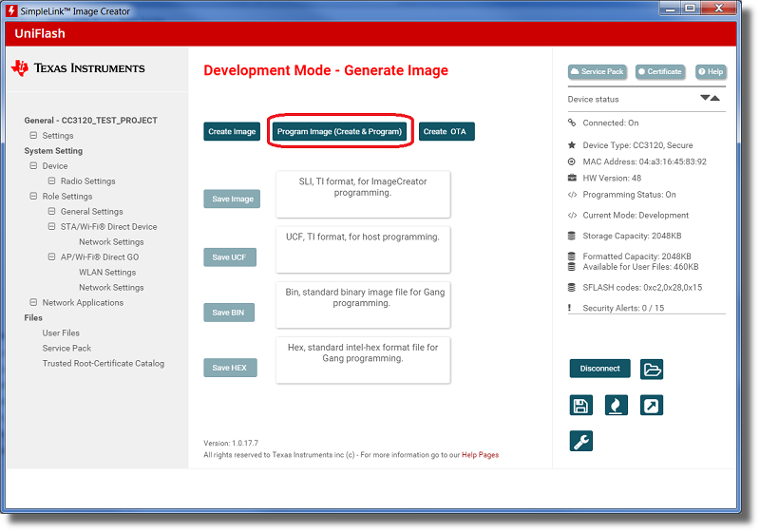Open the wrench tools icon

pyautogui.click(x=581, y=441)
